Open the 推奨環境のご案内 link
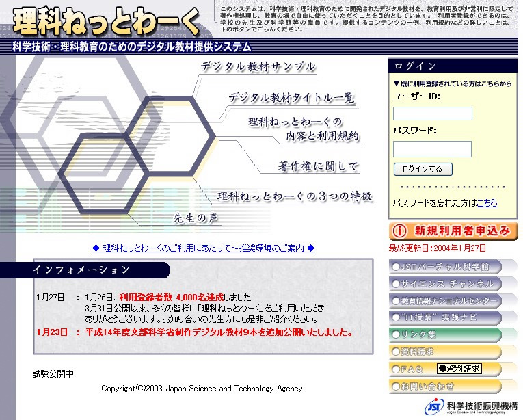523x420 pixels. click(203, 248)
